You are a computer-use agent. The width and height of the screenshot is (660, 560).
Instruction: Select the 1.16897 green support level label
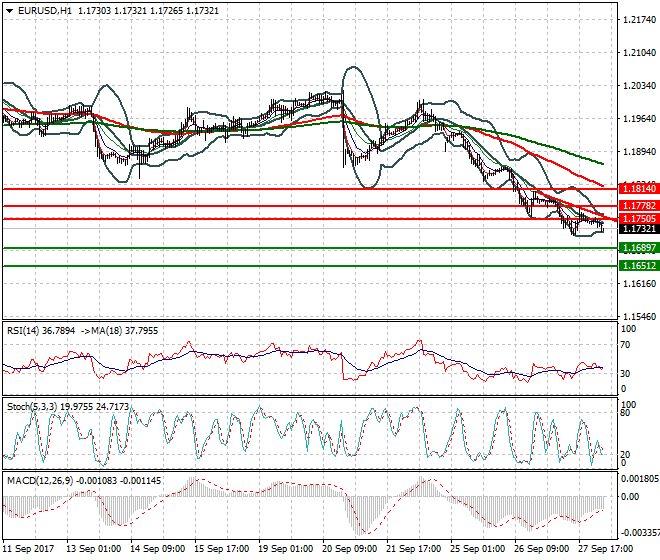tap(639, 248)
